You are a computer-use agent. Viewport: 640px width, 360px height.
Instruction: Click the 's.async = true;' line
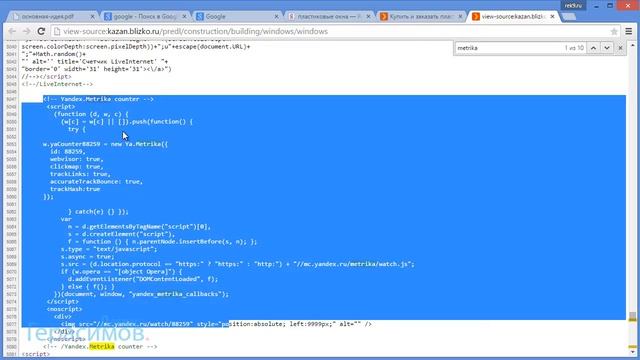[88, 257]
